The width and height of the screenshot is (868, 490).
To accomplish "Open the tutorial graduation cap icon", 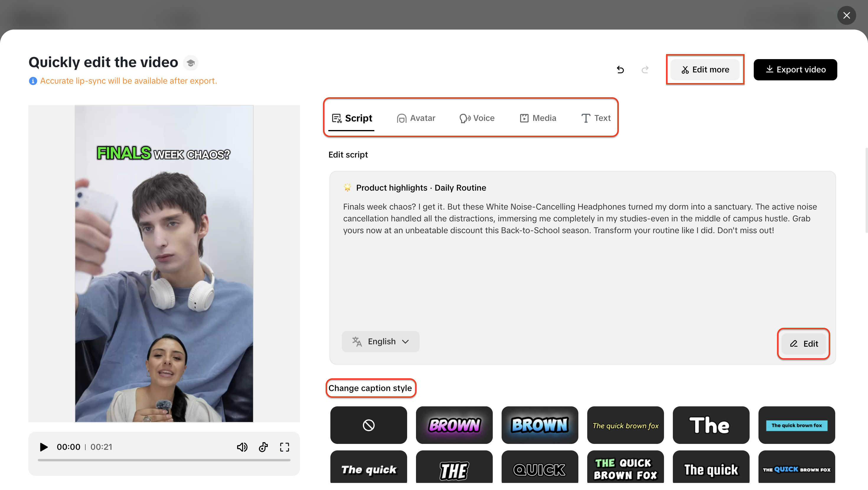I will coord(191,63).
